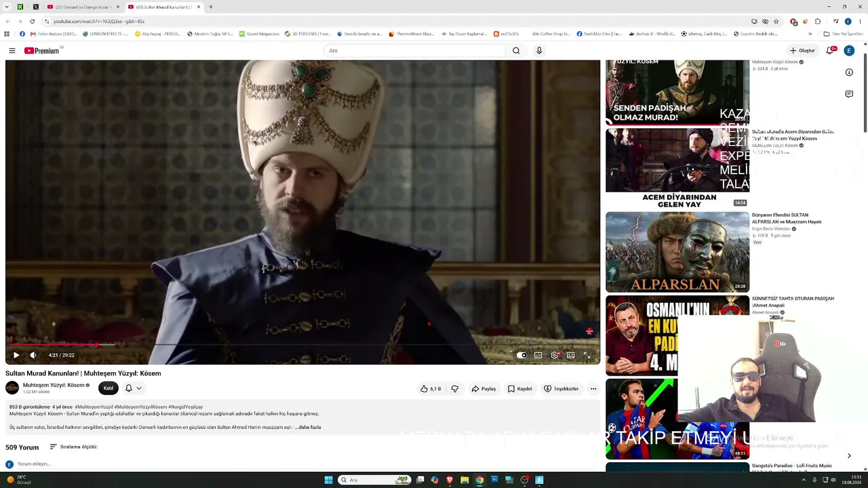Open the Sıralama ölçütü sort dropdown

point(74,447)
